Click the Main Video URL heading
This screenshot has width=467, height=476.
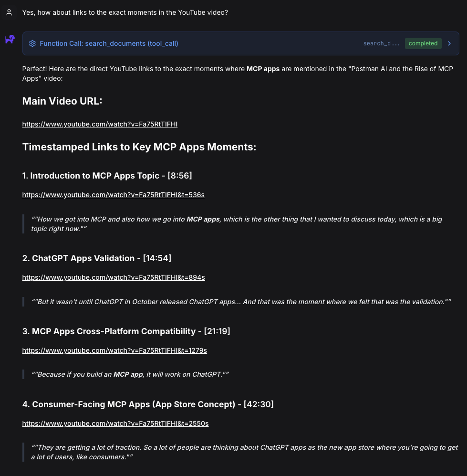point(62,101)
